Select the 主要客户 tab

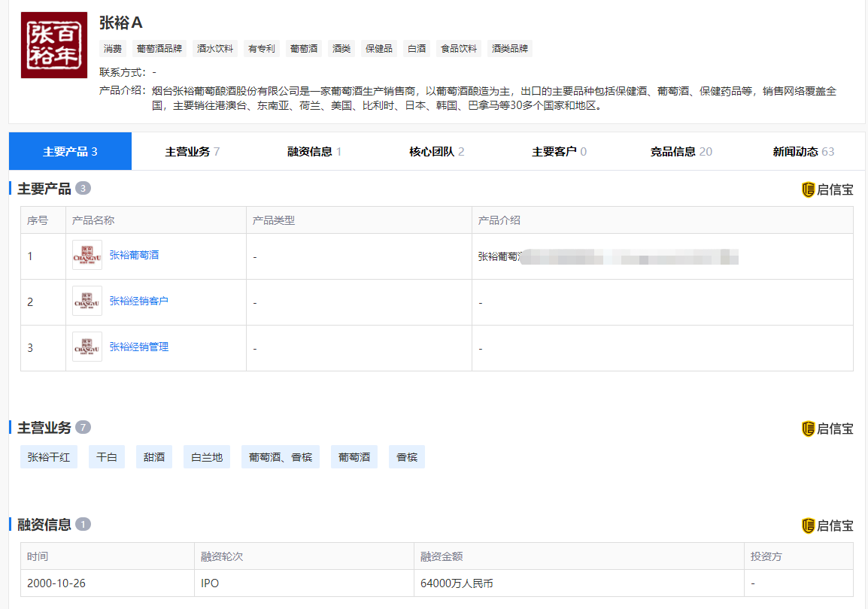tap(559, 151)
